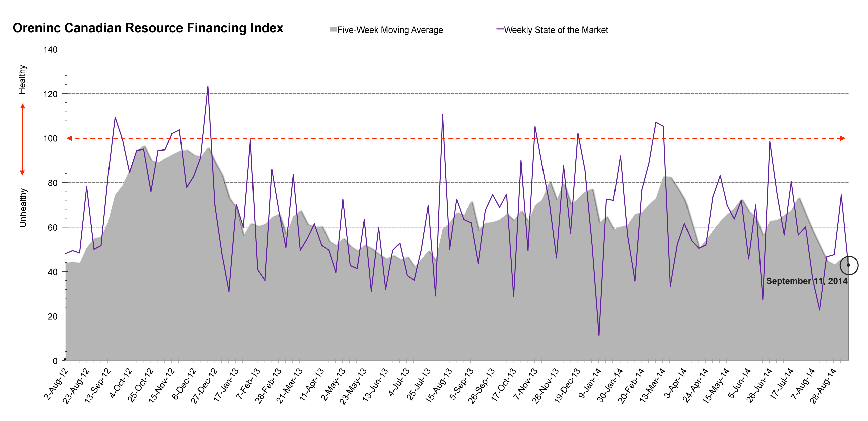Image resolution: width=868 pixels, height=421 pixels.
Task: Click the x-axis date label 5-Jun-14
Action: coord(740,383)
